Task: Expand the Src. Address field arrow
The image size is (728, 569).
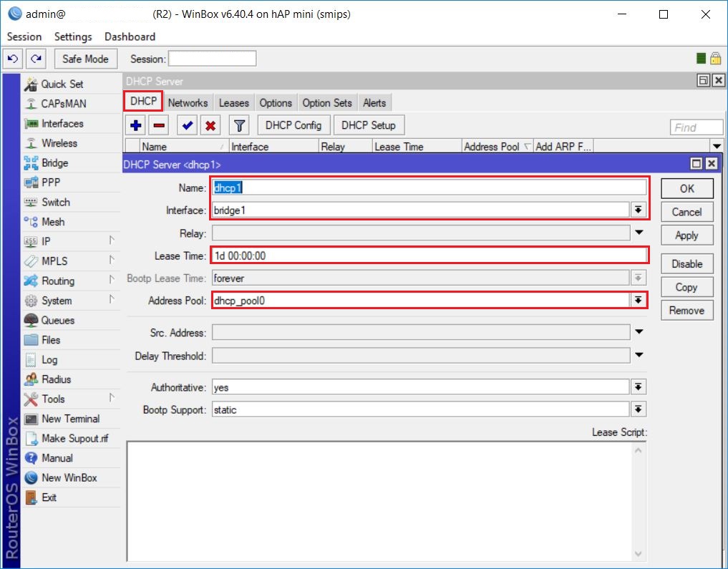Action: [639, 332]
